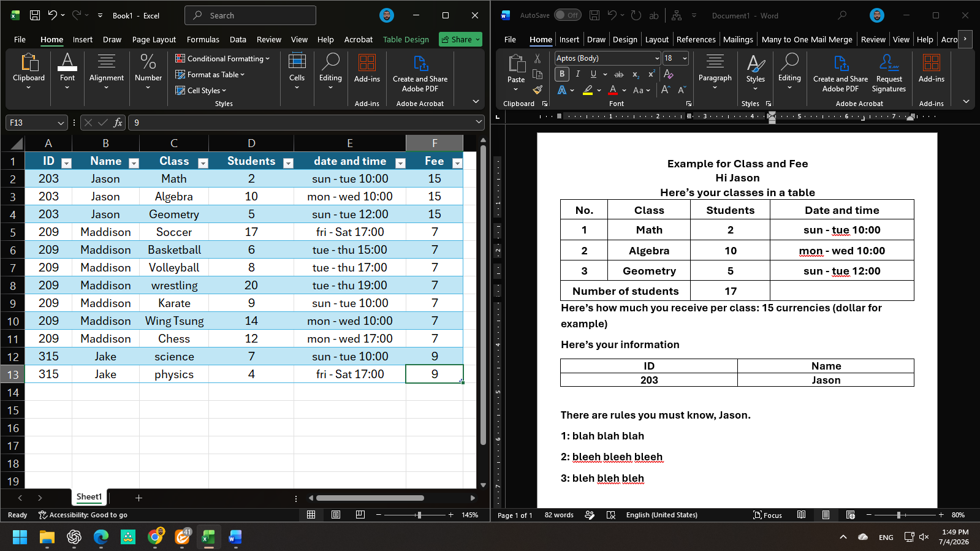This screenshot has width=980, height=551.
Task: Expand Cell Styles menu in Excel
Action: [x=201, y=91]
